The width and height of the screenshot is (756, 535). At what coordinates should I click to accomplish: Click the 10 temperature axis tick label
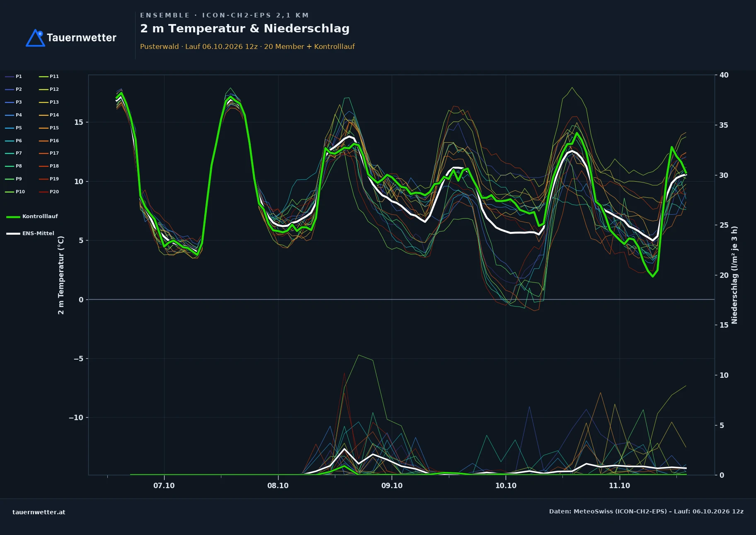coord(79,182)
